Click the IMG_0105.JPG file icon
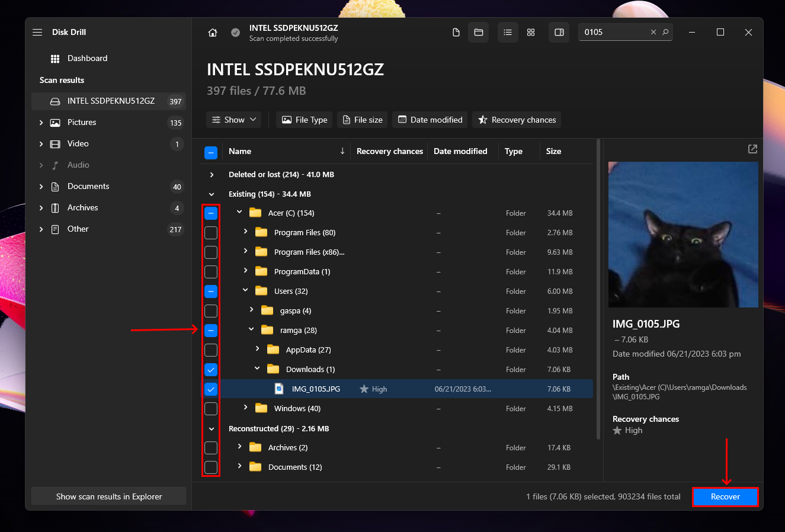This screenshot has height=532, width=785. click(279, 389)
